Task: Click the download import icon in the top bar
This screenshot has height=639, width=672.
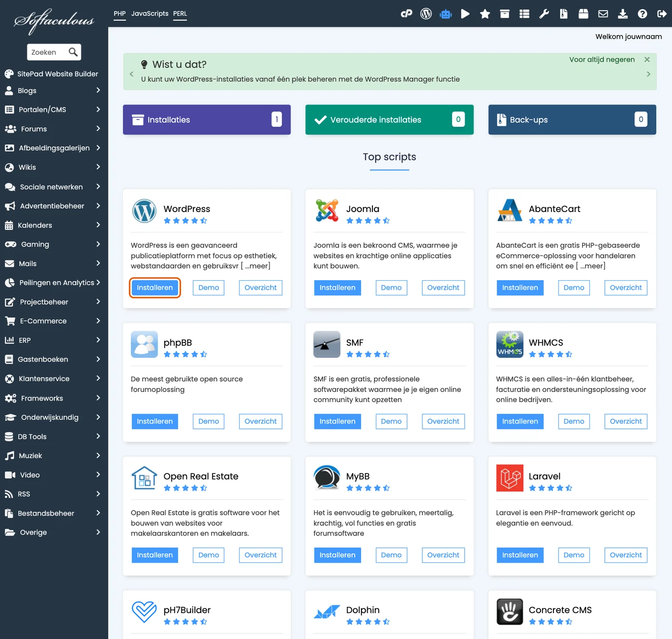Action: (x=623, y=14)
